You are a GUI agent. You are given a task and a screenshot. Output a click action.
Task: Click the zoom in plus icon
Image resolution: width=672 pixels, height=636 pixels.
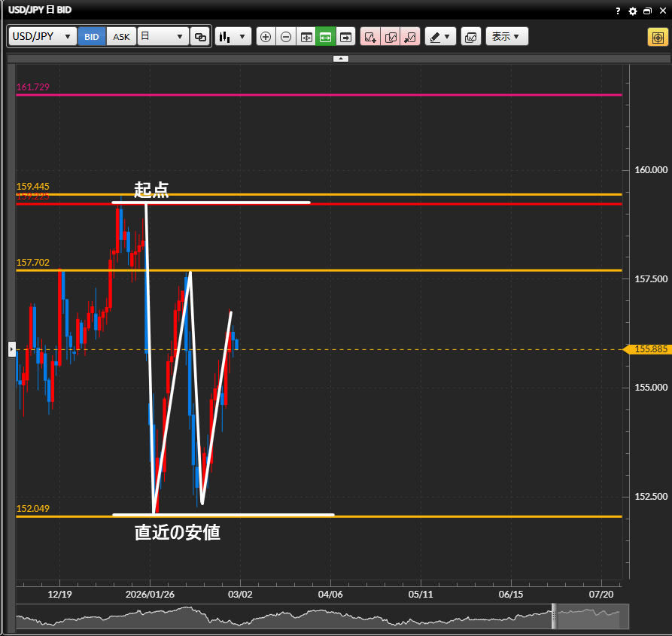[266, 36]
